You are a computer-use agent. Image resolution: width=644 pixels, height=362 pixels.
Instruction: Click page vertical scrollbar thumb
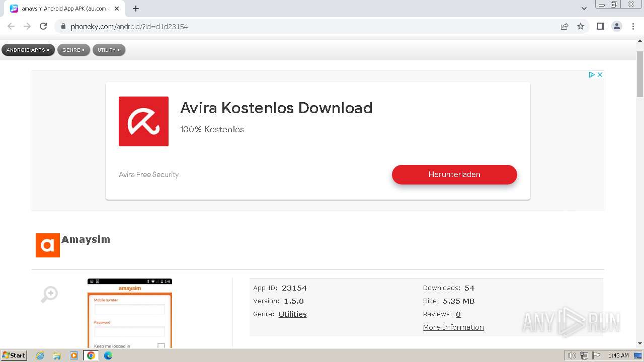tap(640, 74)
